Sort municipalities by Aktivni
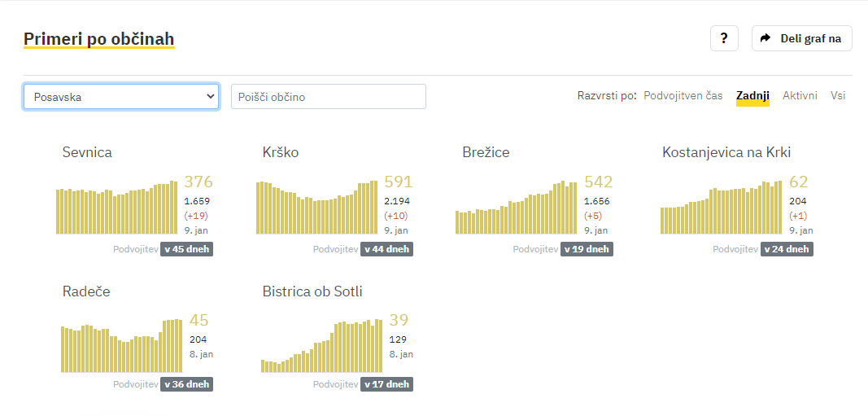This screenshot has height=416, width=868. (x=800, y=96)
